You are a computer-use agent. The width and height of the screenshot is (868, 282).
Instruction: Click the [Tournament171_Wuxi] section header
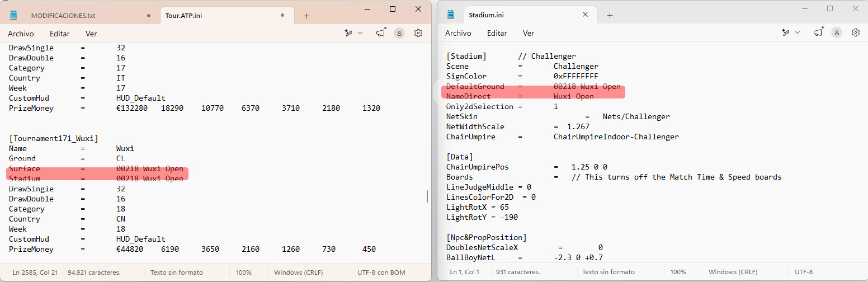coord(54,138)
